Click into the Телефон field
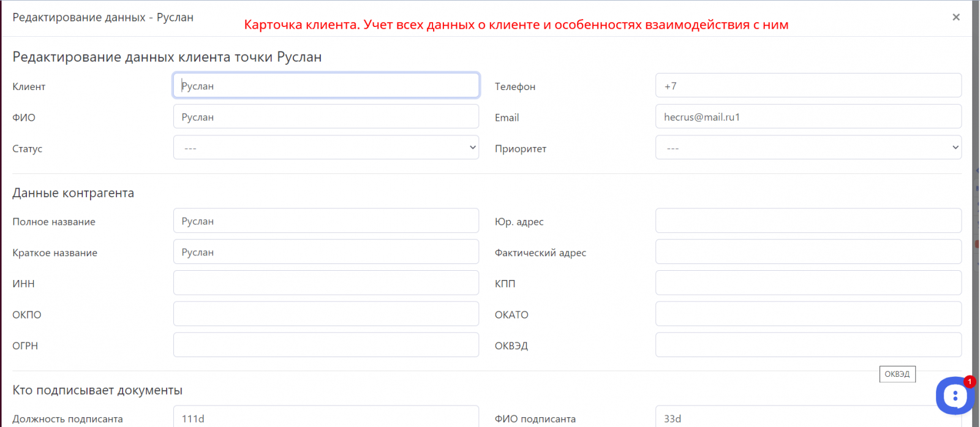This screenshot has height=427, width=980. [808, 86]
